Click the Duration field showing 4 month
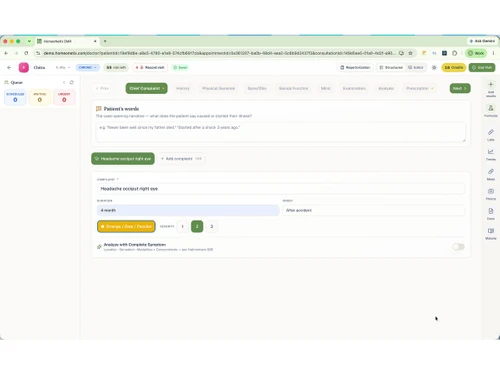Screen dimensions: 500x375 188,210
